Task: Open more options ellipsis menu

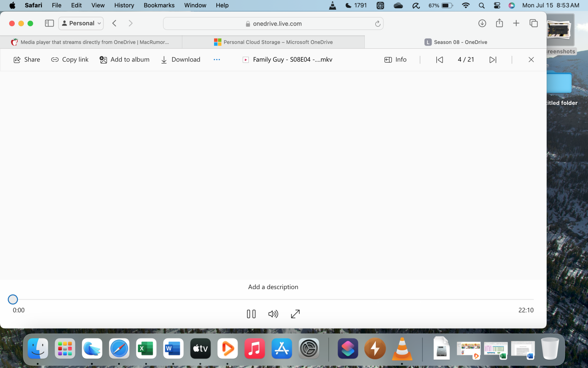Action: (217, 60)
